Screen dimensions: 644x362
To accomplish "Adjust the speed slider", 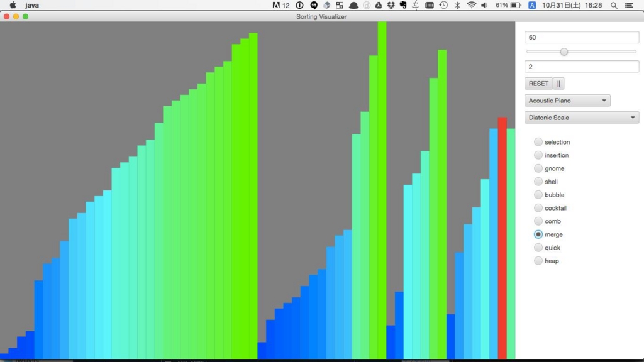I will (x=564, y=52).
